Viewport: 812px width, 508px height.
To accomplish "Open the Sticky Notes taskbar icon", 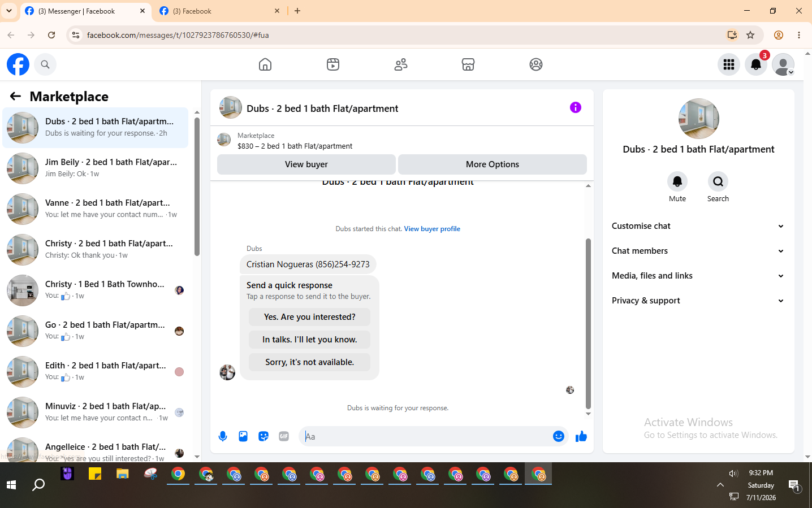I will [x=95, y=474].
